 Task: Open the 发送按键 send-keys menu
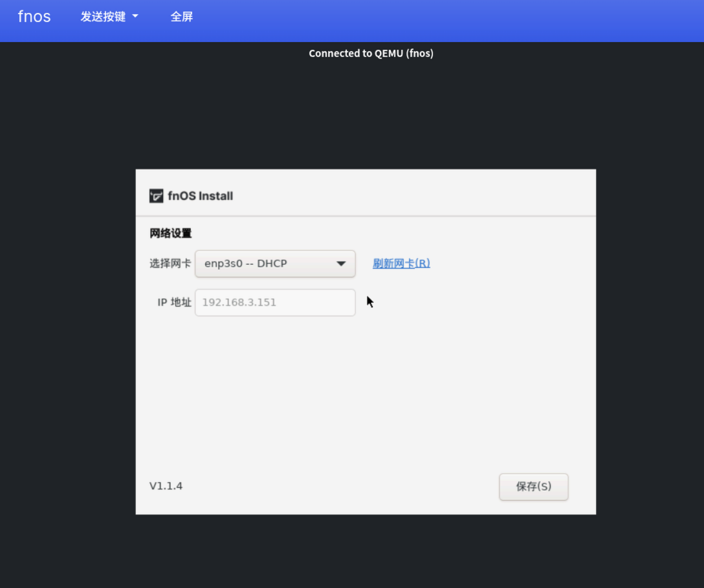click(x=109, y=17)
